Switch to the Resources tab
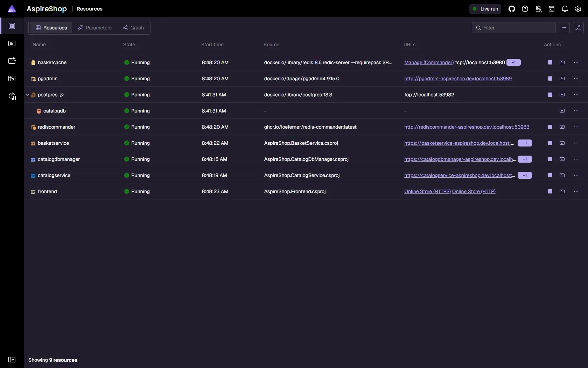The width and height of the screenshot is (588, 368). [51, 28]
